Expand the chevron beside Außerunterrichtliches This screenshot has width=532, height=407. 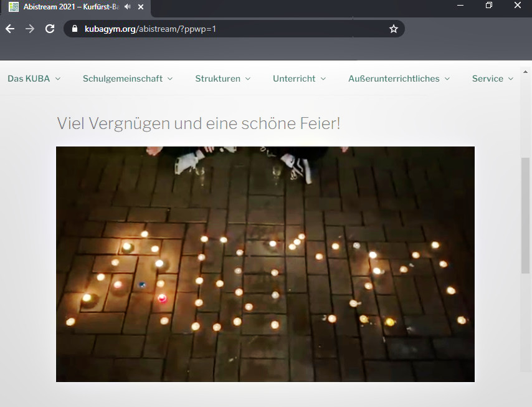pos(447,79)
